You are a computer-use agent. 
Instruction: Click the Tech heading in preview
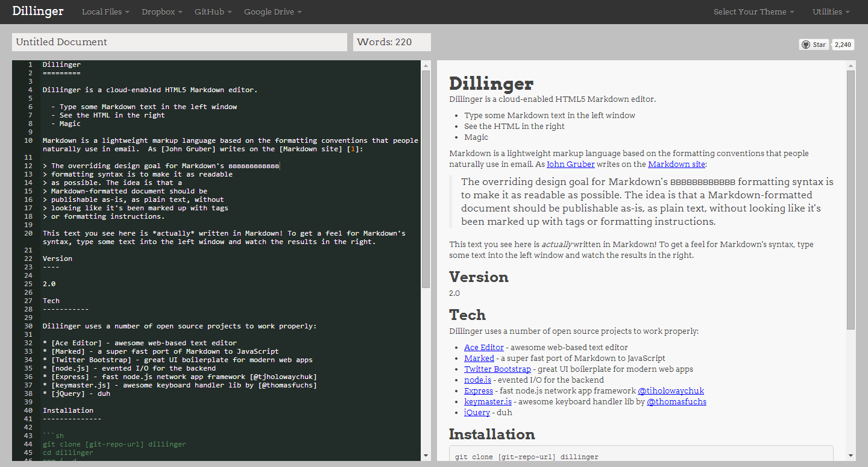coord(467,315)
